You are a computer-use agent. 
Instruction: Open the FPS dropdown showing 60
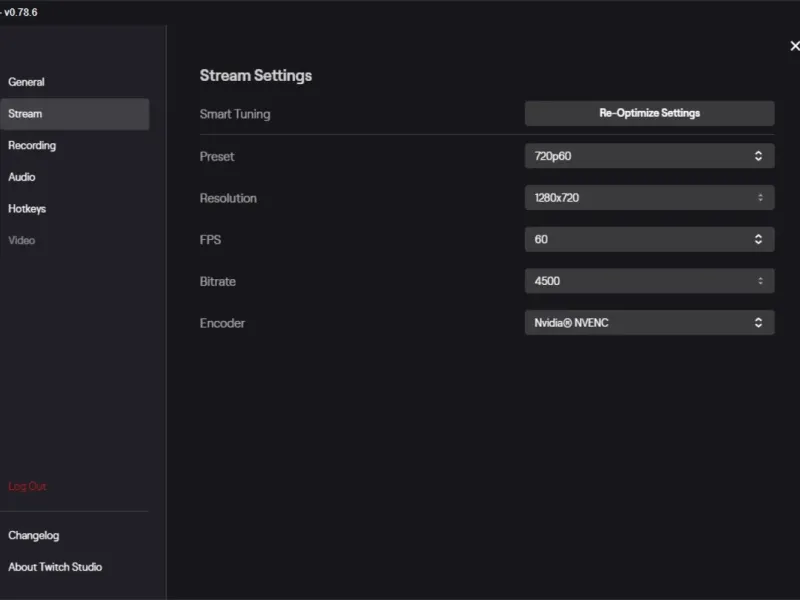coord(640,240)
